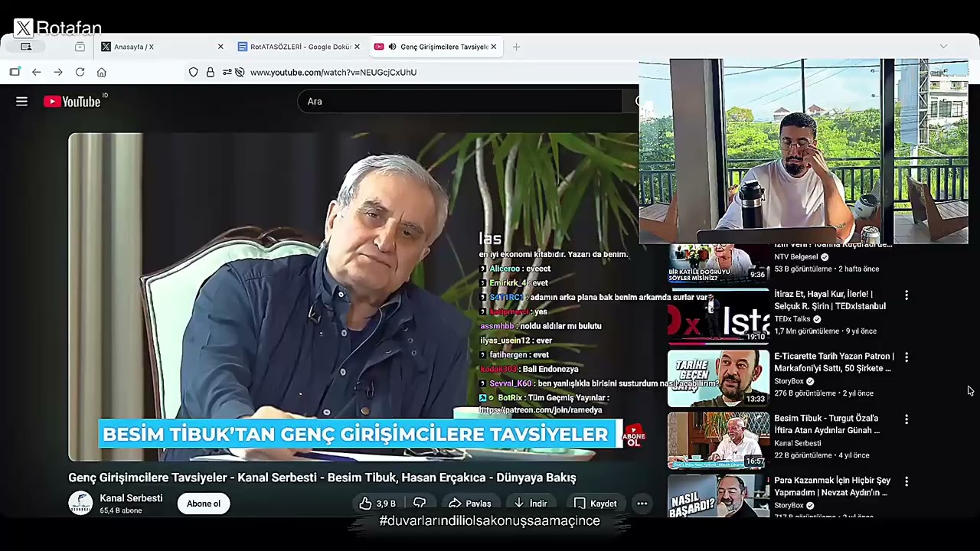Mute the tab via its speaker icon
The width and height of the screenshot is (980, 551).
392,47
